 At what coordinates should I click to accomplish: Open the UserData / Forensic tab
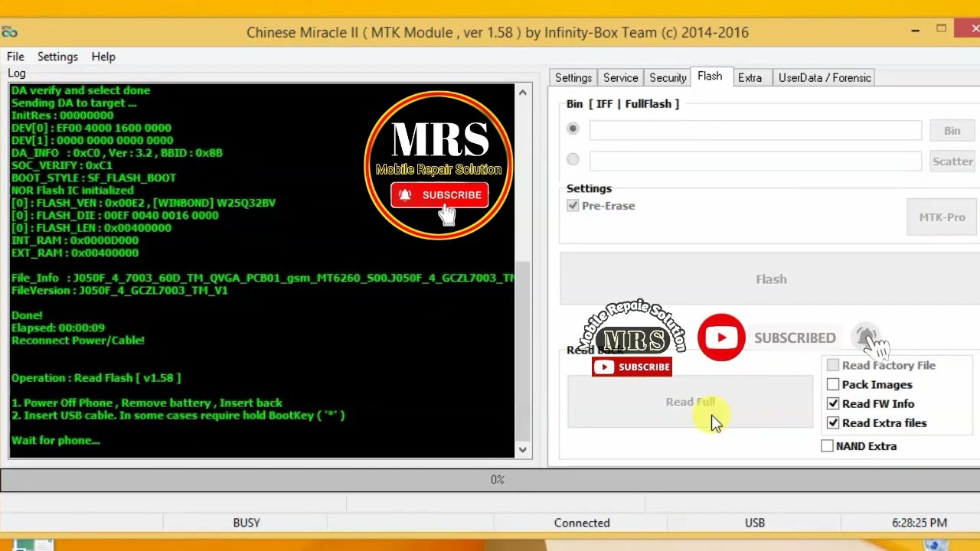click(x=825, y=78)
